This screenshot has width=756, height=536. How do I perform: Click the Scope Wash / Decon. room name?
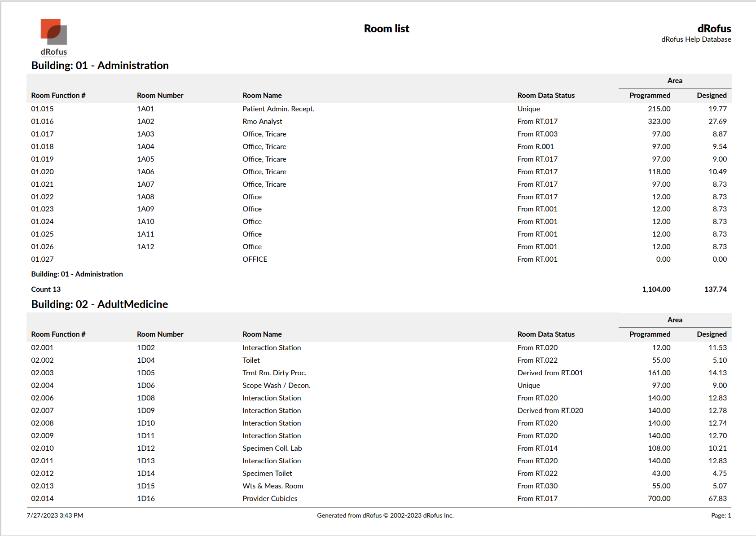[276, 385]
